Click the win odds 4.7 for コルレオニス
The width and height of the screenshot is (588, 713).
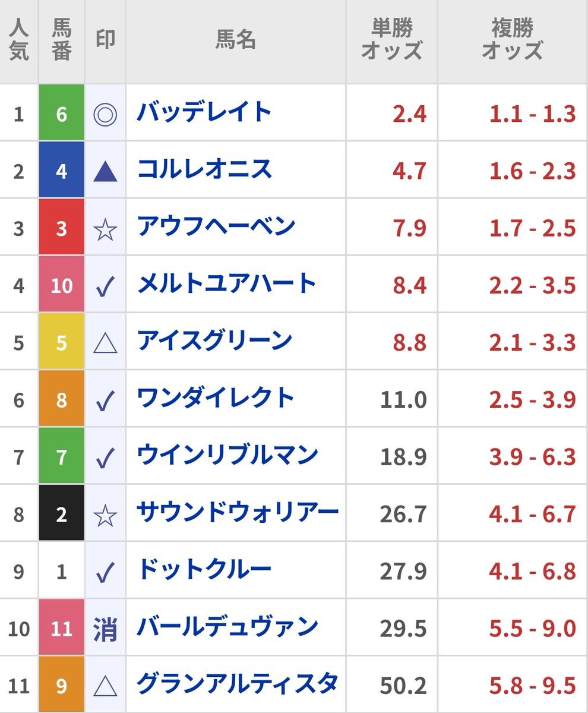point(409,172)
